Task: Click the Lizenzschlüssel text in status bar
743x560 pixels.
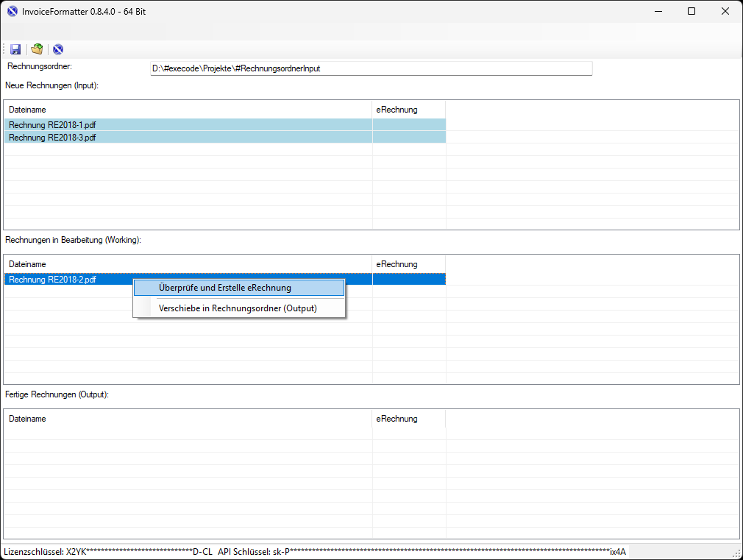Action: point(108,552)
